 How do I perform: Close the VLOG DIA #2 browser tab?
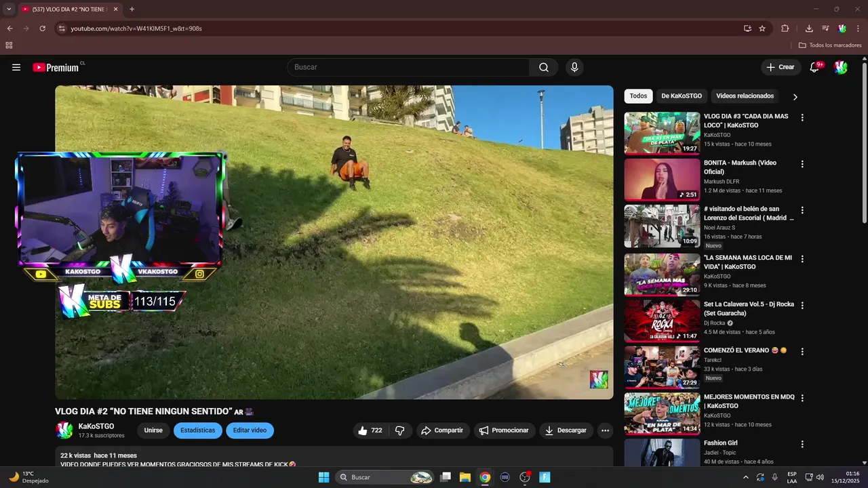[x=115, y=9]
